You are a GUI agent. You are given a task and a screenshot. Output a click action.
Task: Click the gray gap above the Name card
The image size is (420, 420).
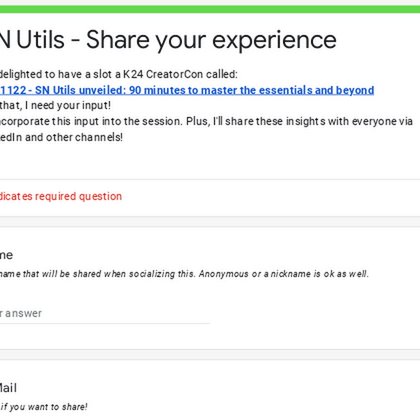(210, 222)
